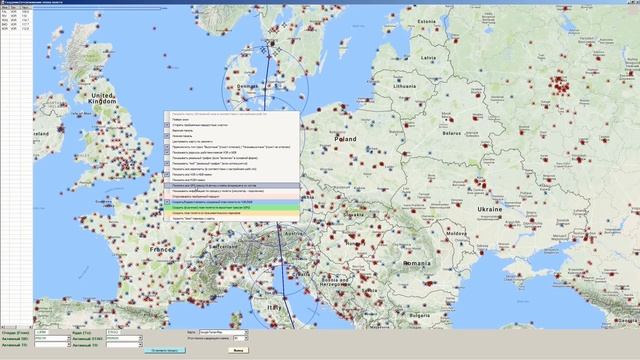Toggle VOR and NDB beacon radius display entry
The width and height of the screenshot is (640, 360).
(x=232, y=152)
